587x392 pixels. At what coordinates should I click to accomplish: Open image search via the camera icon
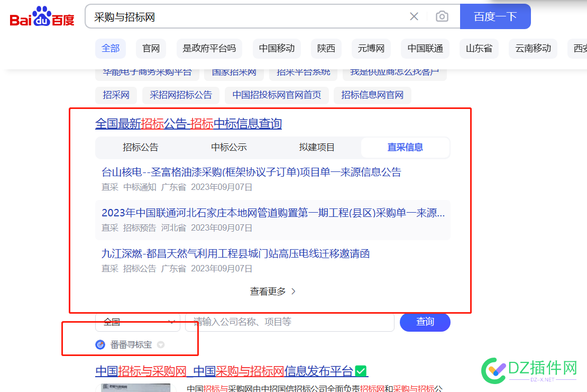pyautogui.click(x=442, y=16)
